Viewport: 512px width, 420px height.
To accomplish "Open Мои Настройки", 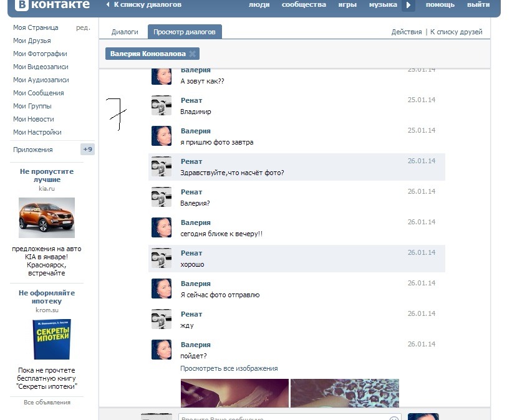I will click(x=37, y=132).
